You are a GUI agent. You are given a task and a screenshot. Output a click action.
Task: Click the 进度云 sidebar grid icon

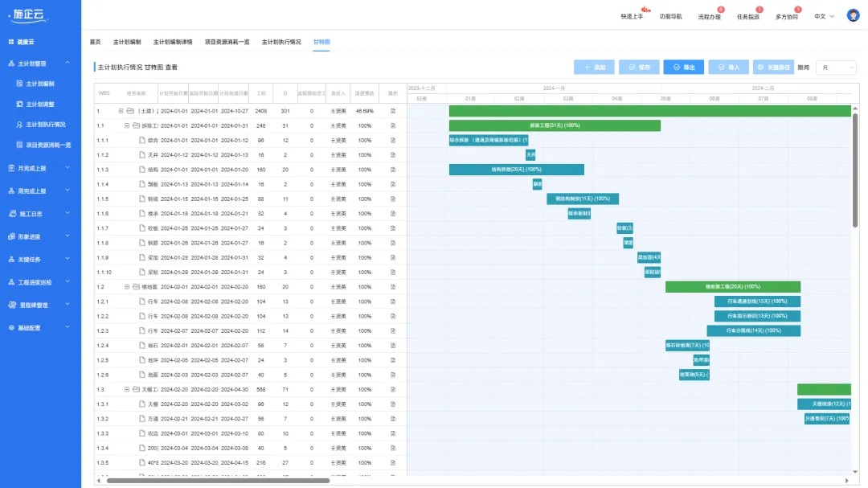[11, 42]
